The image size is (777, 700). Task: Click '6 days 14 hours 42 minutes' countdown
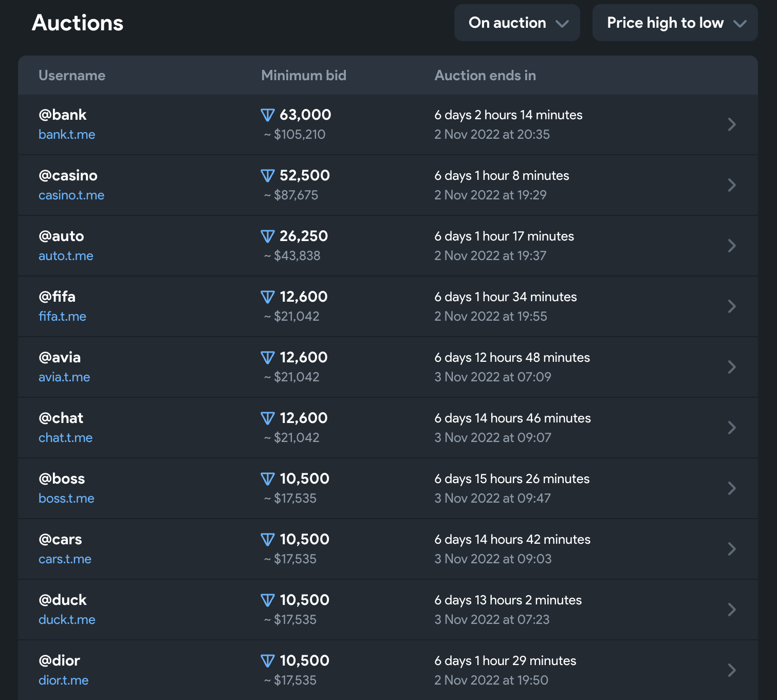tap(512, 540)
